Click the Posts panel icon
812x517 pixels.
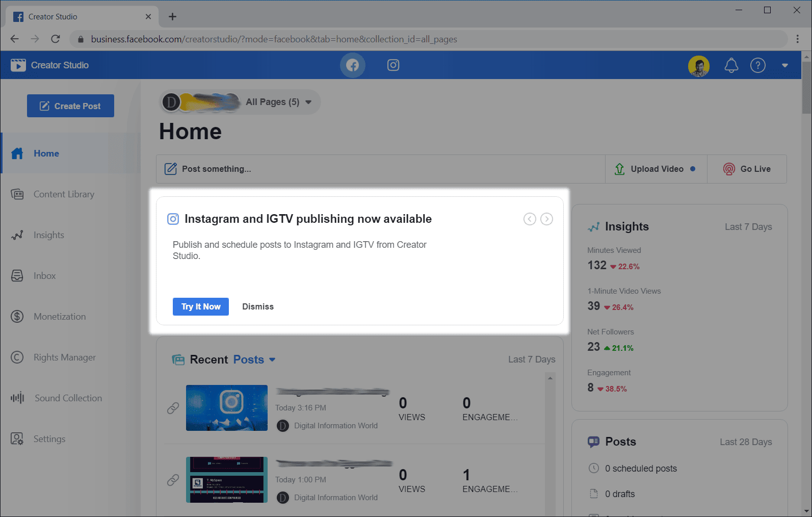pyautogui.click(x=593, y=442)
